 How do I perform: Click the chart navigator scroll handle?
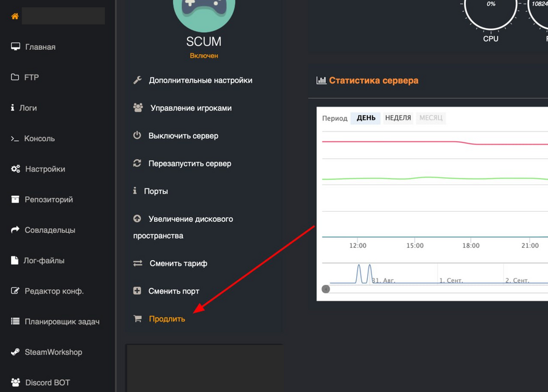[x=326, y=289]
